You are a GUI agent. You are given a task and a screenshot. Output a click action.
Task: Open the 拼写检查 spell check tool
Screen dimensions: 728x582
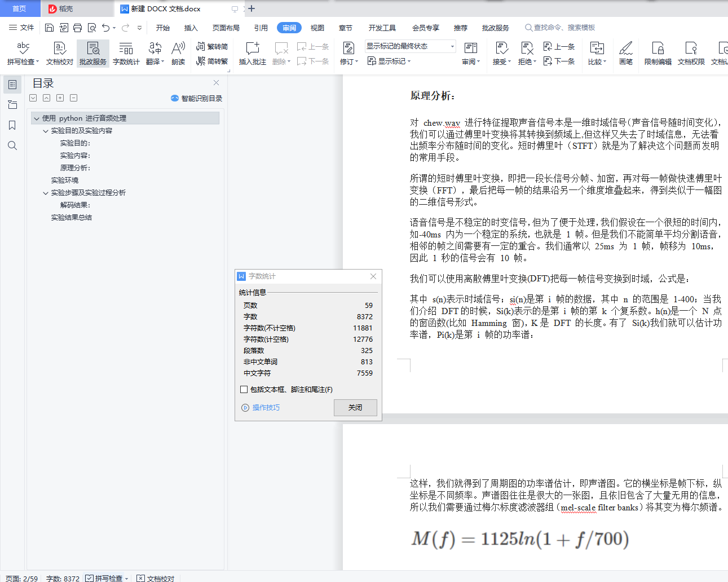(23, 54)
